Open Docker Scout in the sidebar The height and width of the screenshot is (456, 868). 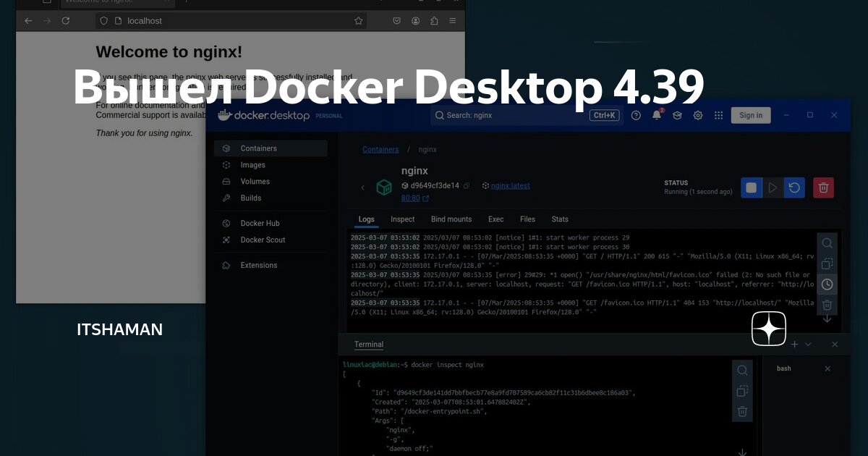(x=261, y=240)
